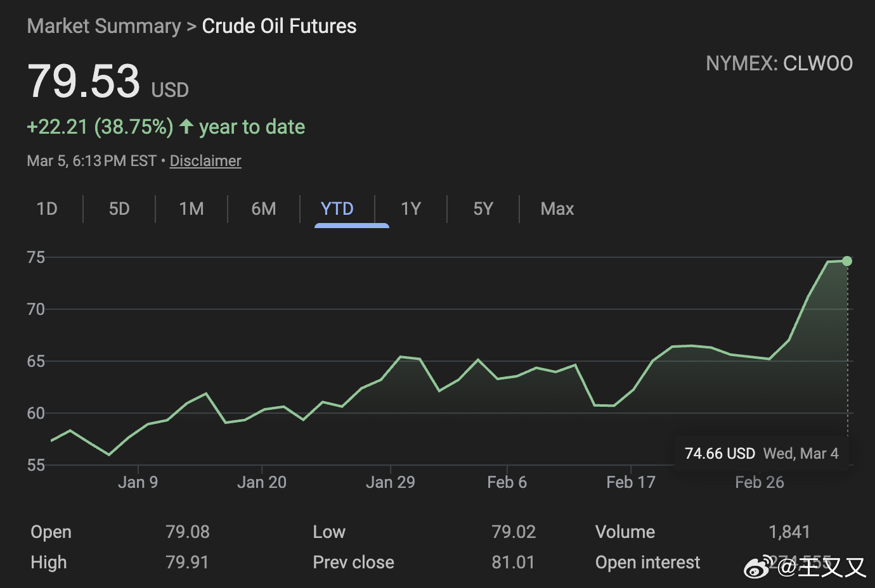The image size is (875, 588).
Task: Click the 74.66 USD chart tooltip
Action: [762, 454]
